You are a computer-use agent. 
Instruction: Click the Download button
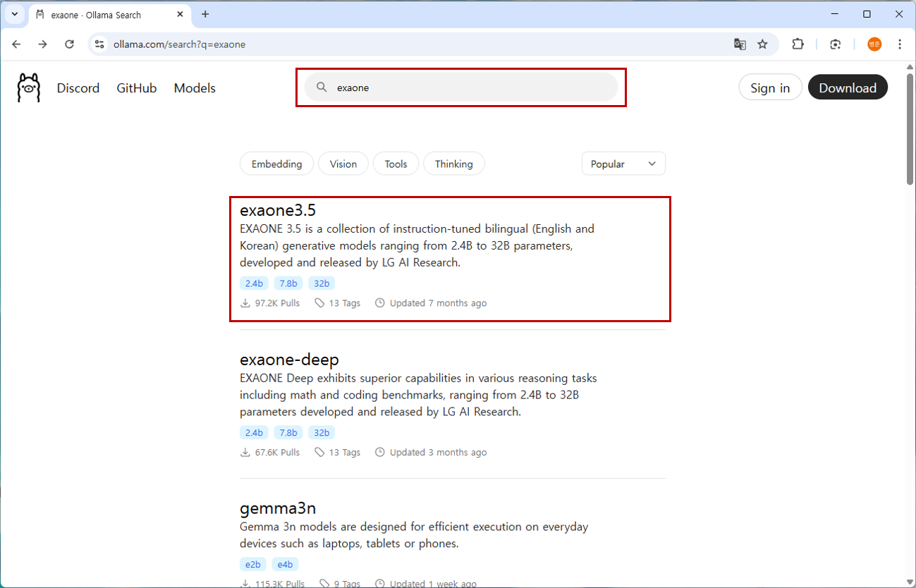[848, 87]
